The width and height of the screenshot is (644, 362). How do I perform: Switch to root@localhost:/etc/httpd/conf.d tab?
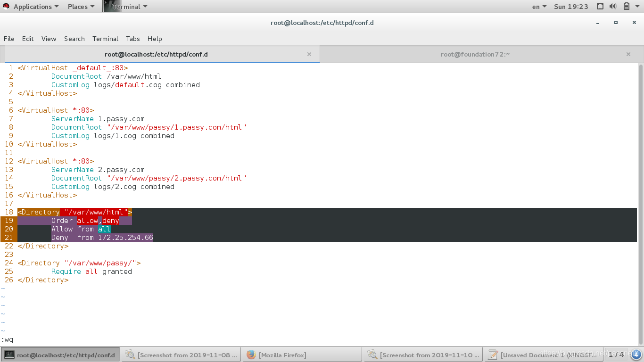[x=162, y=54]
